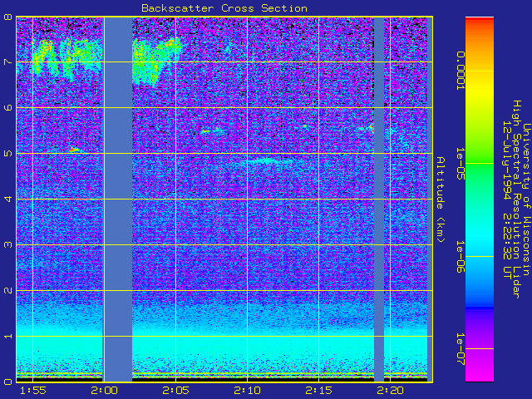Click the altitude 8 axis label

pyautogui.click(x=7, y=17)
